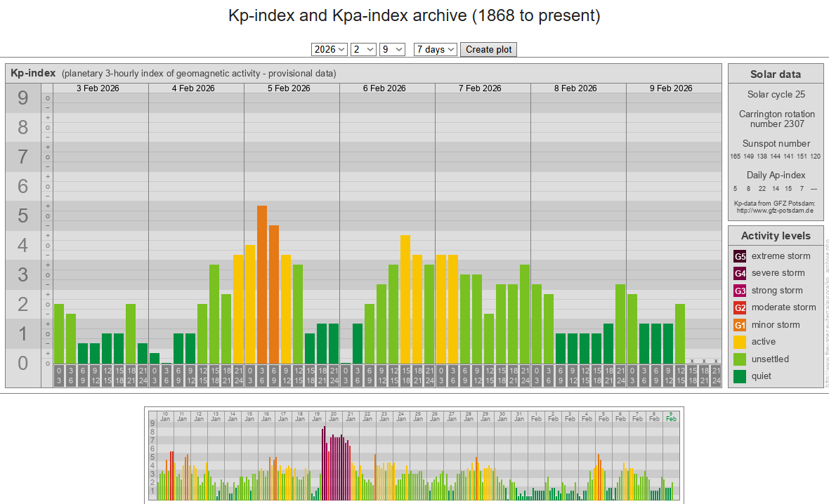Click the G3 strong storm legend badge
The height and width of the screenshot is (504, 829).
tap(740, 291)
